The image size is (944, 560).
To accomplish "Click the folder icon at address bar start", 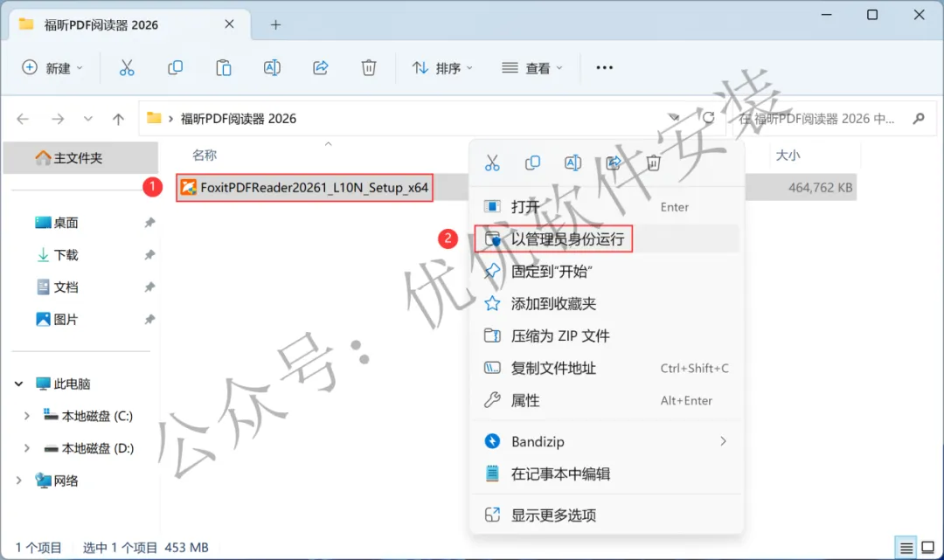I will (x=154, y=118).
